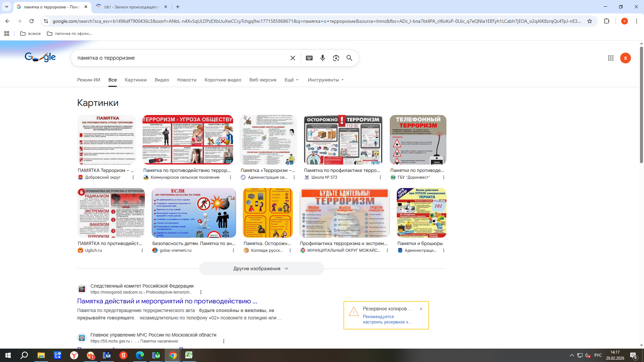644x362 pixels.
Task: Open Телефонный терроризм image thumbnail
Action: 418,140
